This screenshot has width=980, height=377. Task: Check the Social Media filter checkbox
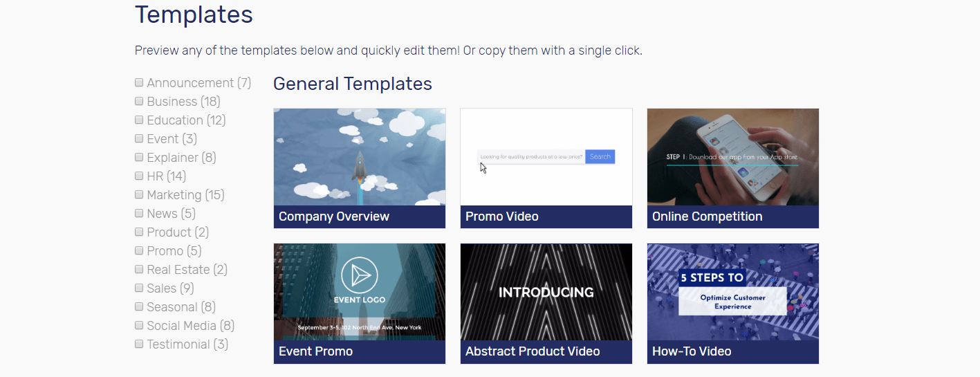[139, 326]
